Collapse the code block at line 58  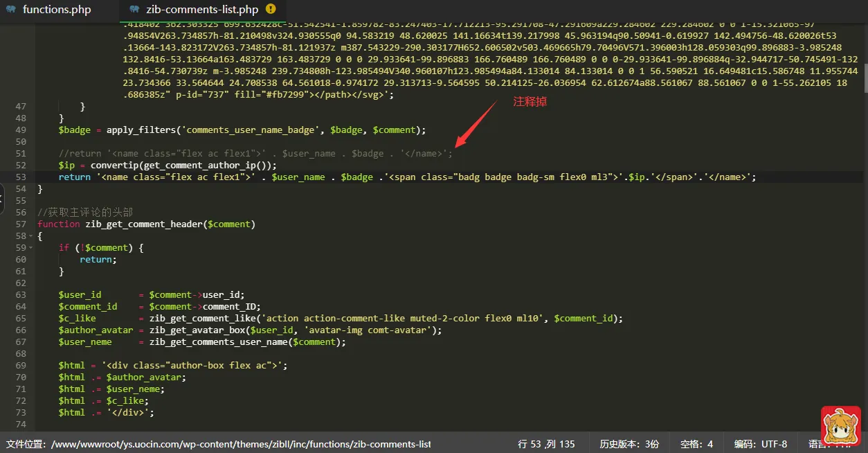coord(30,236)
